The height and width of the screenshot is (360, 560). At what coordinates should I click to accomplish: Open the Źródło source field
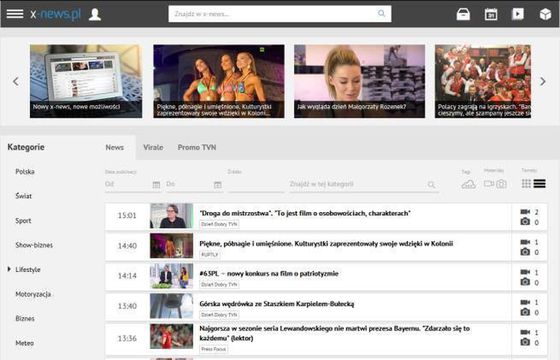pos(256,184)
